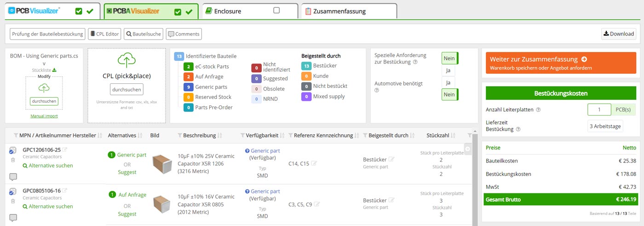
Task: Switch to the Zusammenfassung tab
Action: [x=339, y=11]
